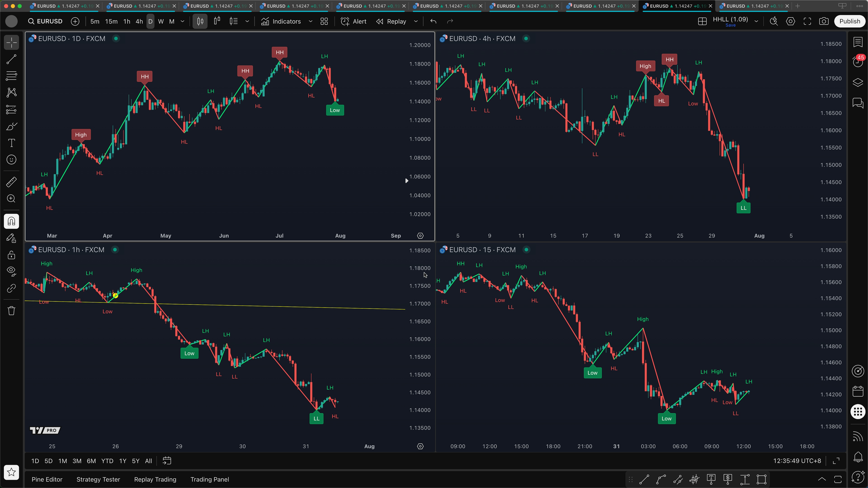This screenshot has width=868, height=488.
Task: Open the favorites star toolbar
Action: click(x=12, y=472)
